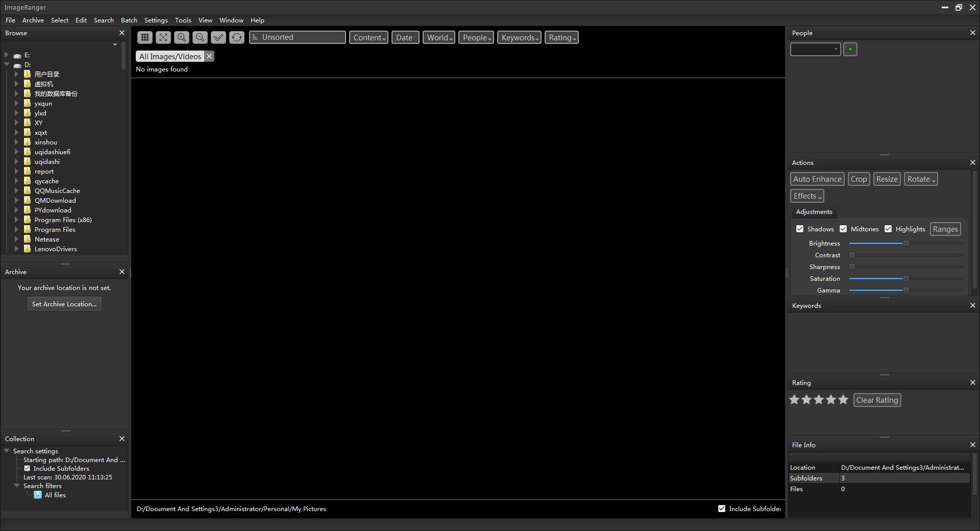Zoom in using the magnifier plus icon
The width and height of the screenshot is (980, 531).
(x=182, y=37)
